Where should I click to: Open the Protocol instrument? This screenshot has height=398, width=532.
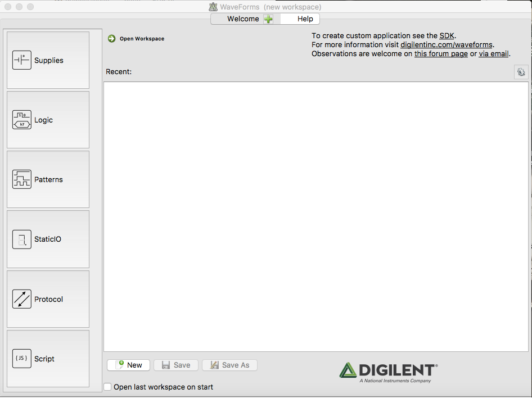[x=48, y=299]
